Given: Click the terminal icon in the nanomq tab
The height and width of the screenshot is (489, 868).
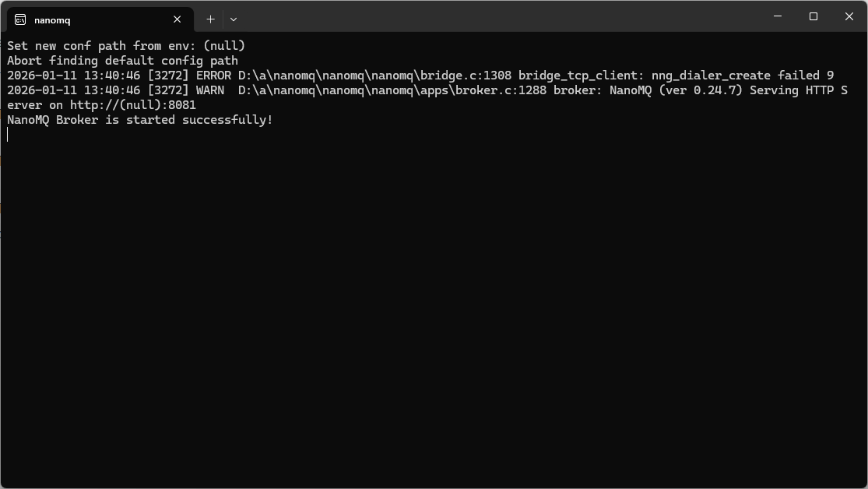Looking at the screenshot, I should (20, 19).
